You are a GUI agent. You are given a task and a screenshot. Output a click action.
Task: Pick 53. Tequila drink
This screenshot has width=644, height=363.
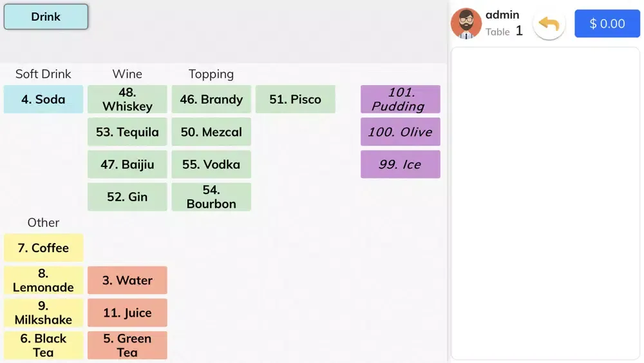point(128,132)
